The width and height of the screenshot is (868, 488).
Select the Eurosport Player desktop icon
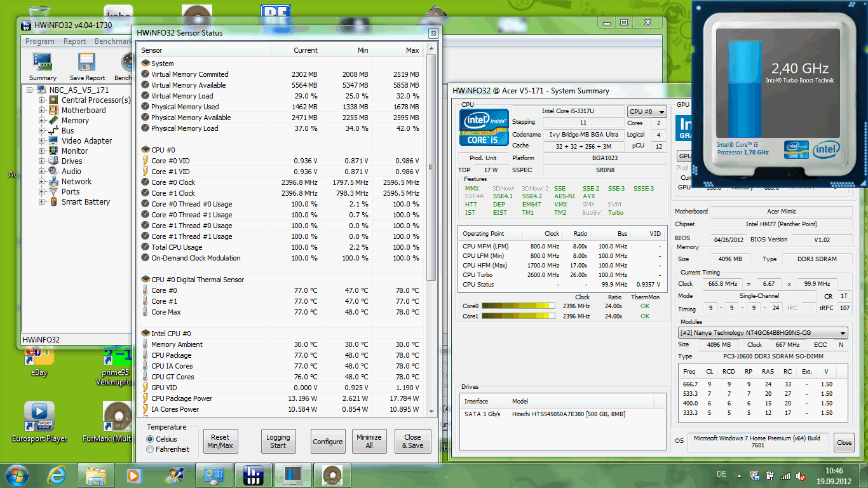click(39, 421)
